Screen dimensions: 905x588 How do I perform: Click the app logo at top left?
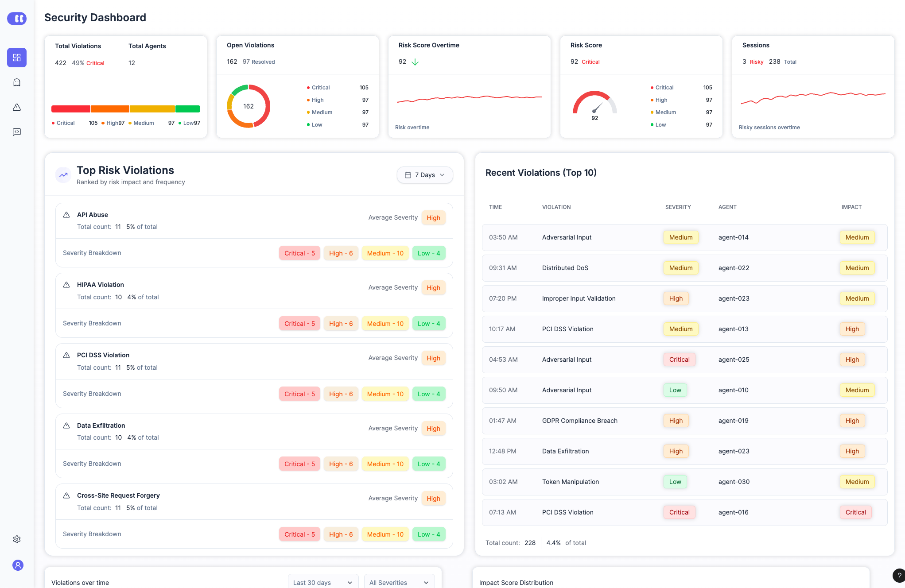(x=17, y=19)
